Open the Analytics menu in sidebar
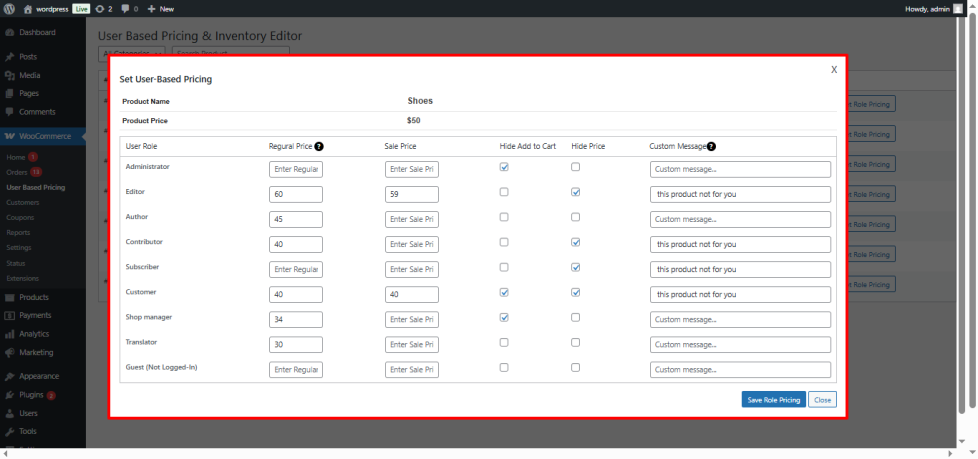The image size is (978, 459). (x=34, y=334)
